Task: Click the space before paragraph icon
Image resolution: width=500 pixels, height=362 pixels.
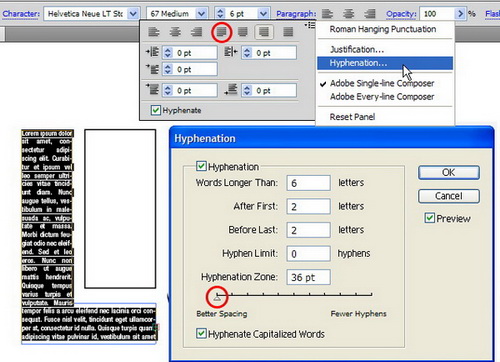Action: click(152, 90)
